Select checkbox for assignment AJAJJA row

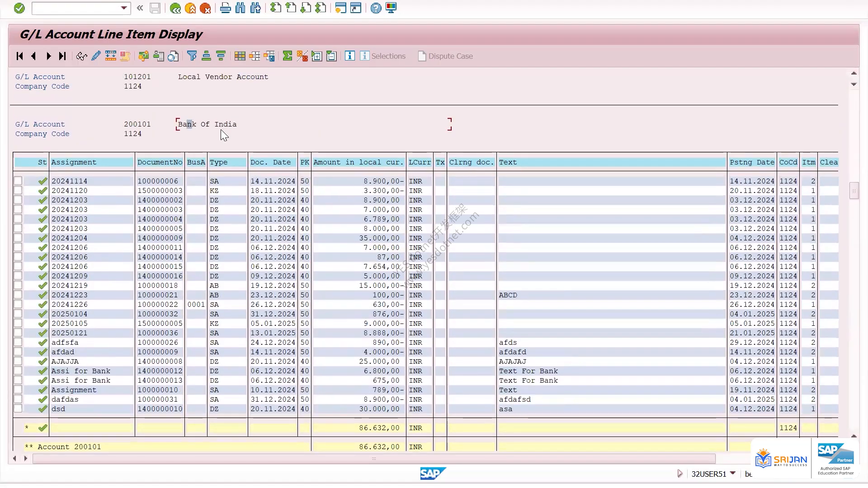[18, 361]
